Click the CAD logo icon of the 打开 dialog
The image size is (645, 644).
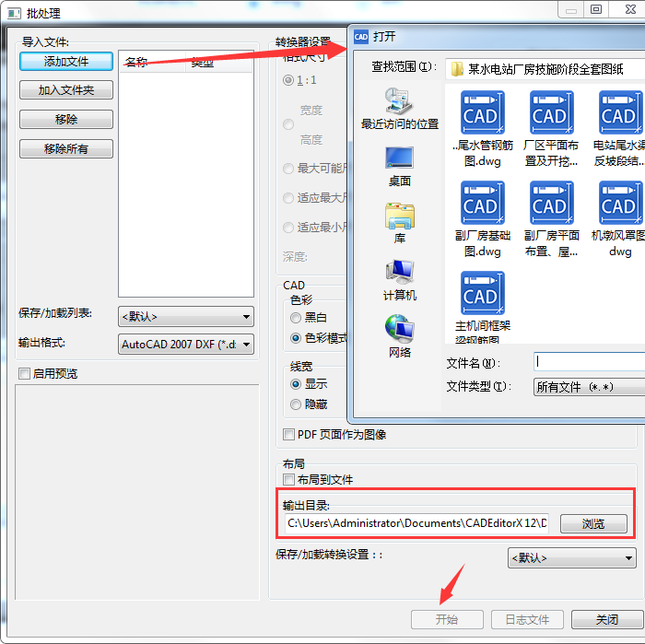(361, 37)
